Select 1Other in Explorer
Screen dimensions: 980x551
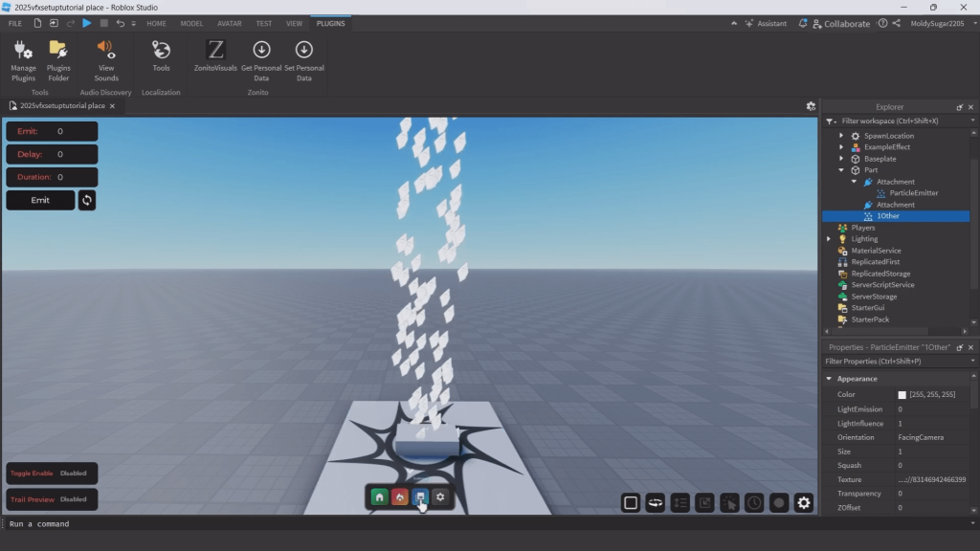pyautogui.click(x=887, y=216)
